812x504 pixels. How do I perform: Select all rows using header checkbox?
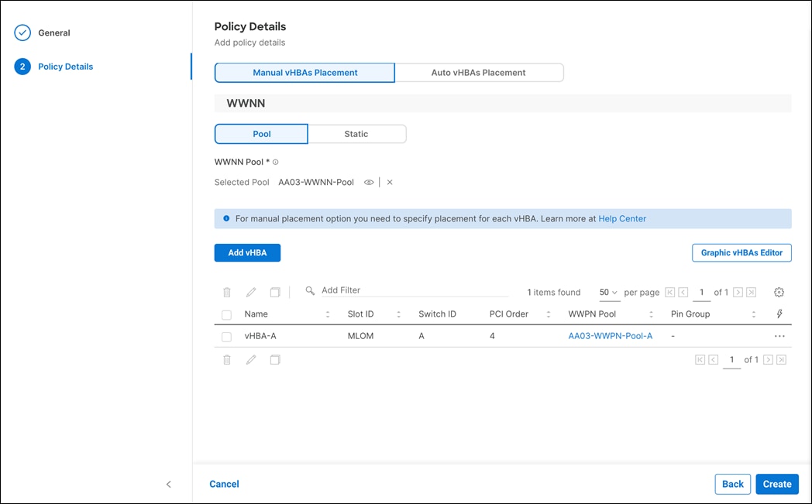coord(226,314)
